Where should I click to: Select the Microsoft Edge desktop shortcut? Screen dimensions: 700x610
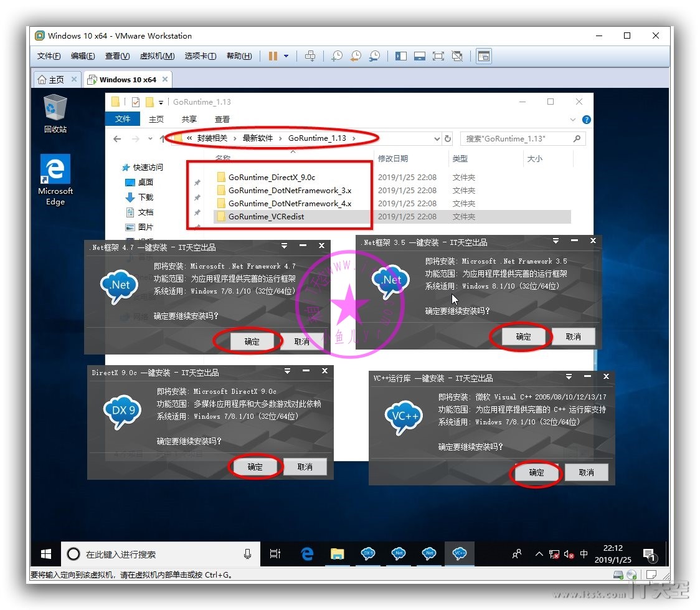coord(55,179)
